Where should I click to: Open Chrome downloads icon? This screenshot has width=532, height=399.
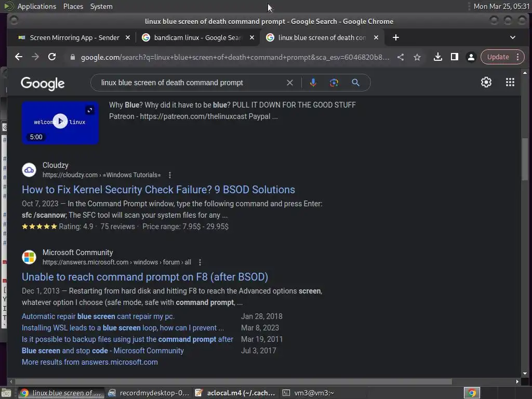click(x=437, y=57)
